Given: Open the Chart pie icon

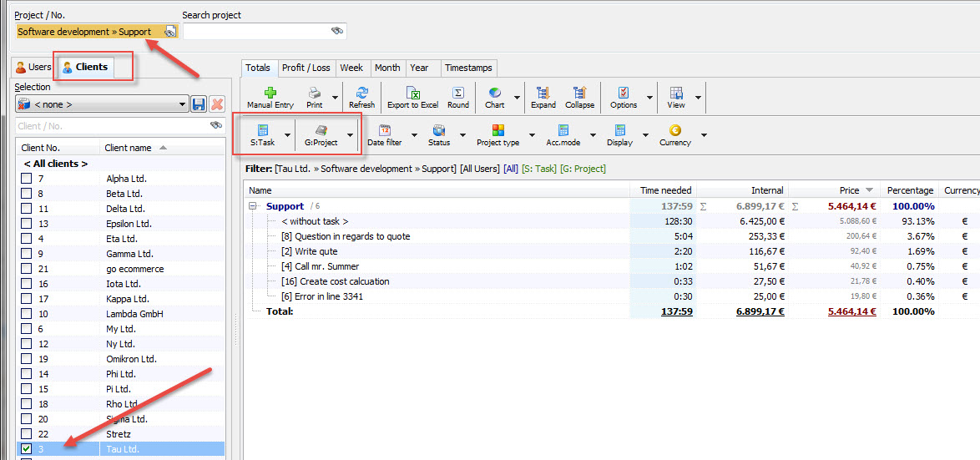Looking at the screenshot, I should [x=495, y=94].
